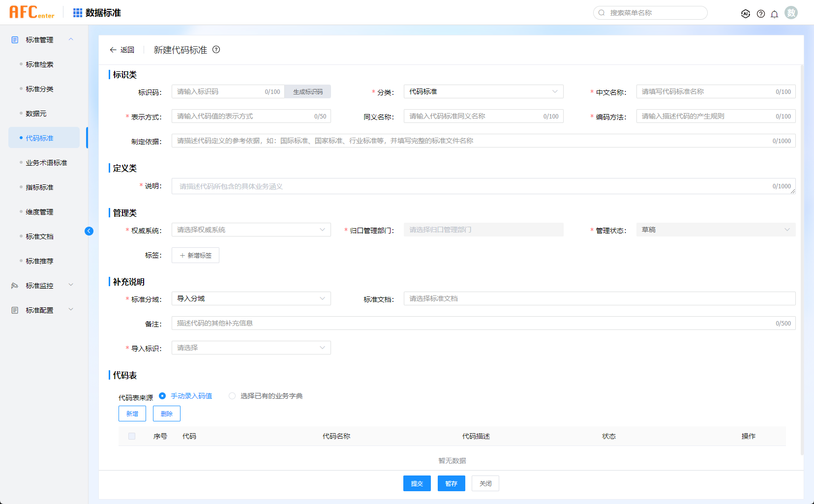Click the 暂存 button
Image resolution: width=814 pixels, height=504 pixels.
(x=452, y=483)
